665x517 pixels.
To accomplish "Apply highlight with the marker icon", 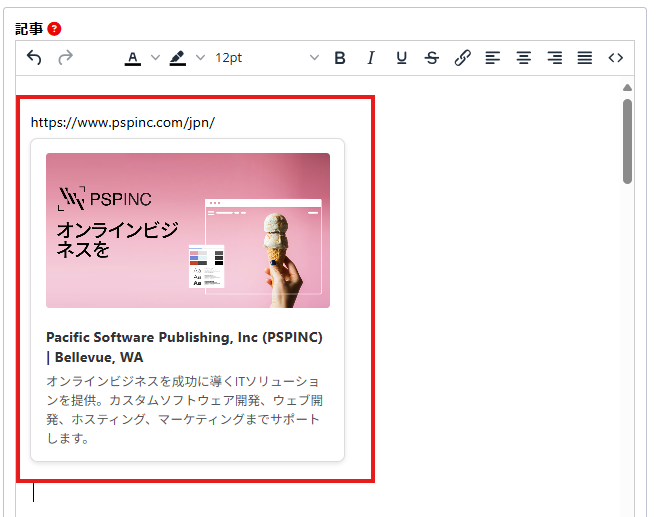I will tap(178, 58).
